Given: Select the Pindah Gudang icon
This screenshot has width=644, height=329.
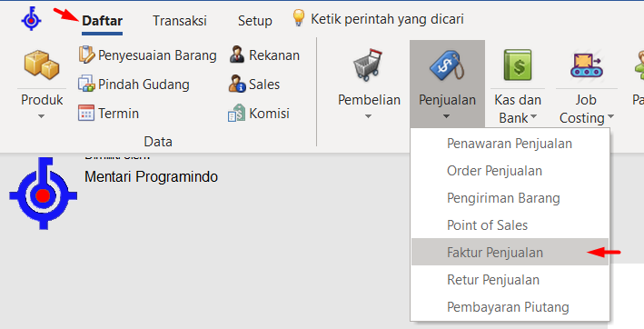Looking at the screenshot, I should (x=86, y=84).
